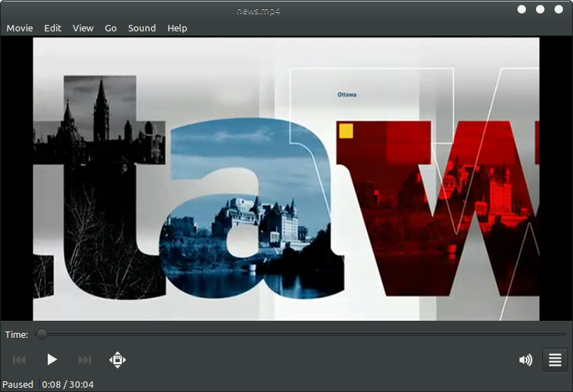The width and height of the screenshot is (573, 392).
Task: Open the Go menu
Action: point(110,28)
